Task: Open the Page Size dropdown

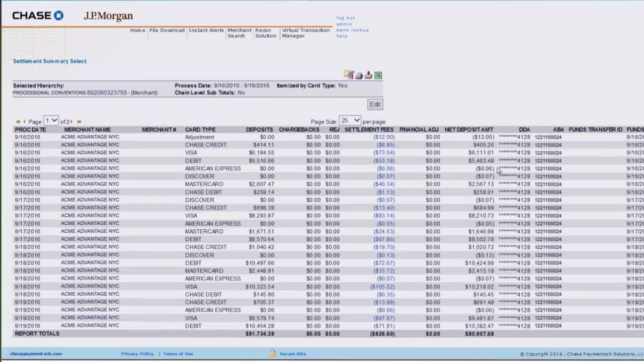Action: tap(350, 121)
